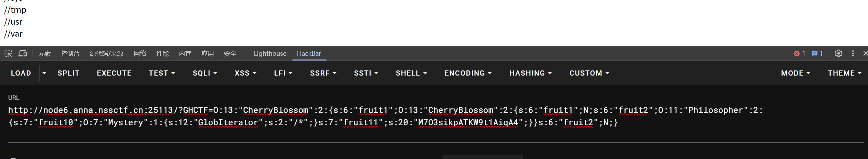The height and width of the screenshot is (159, 868).
Task: Open the DevTools settings gear
Action: click(838, 53)
